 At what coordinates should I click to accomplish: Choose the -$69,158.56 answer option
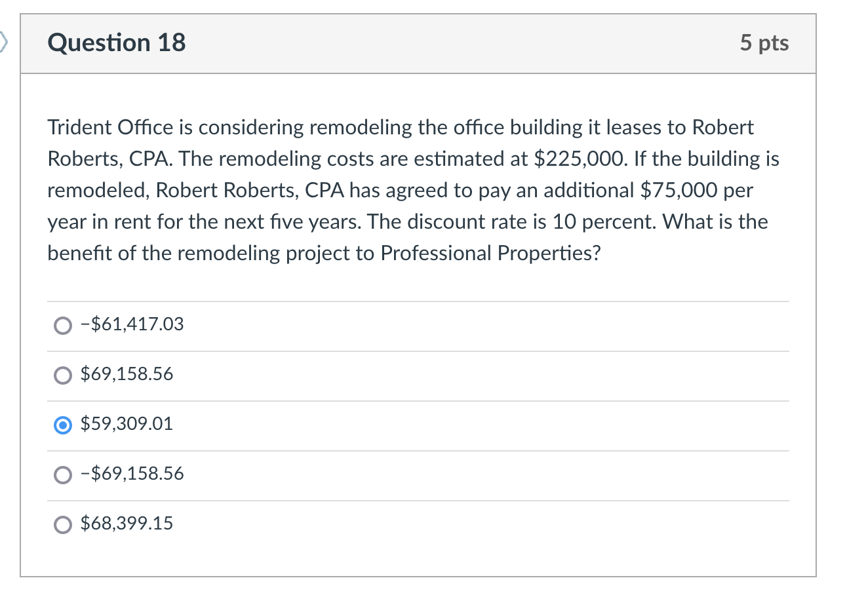(x=62, y=474)
